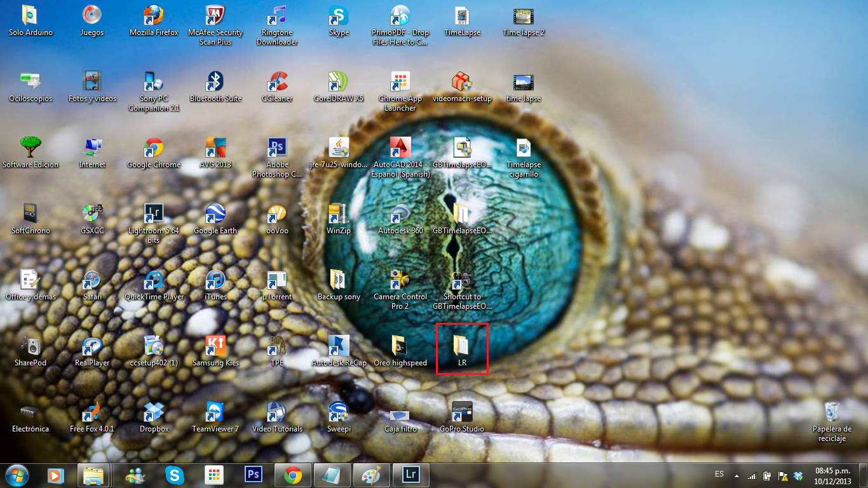
Task: Launch the GoPro Studio shortcut
Action: click(x=462, y=417)
